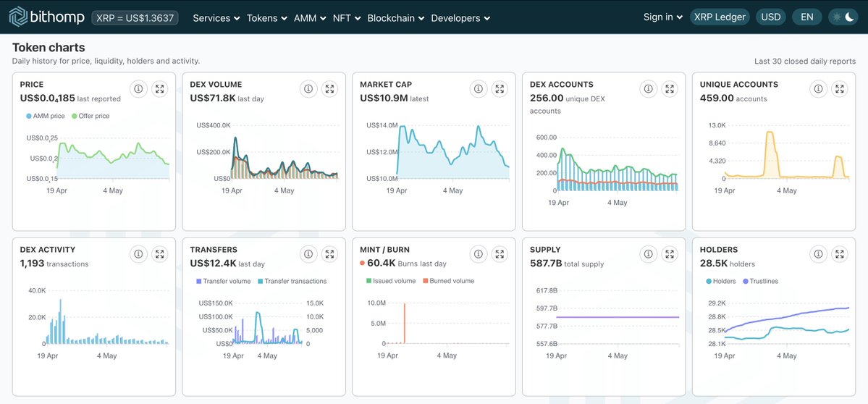Toggle the Transfer transactions legend series
This screenshot has width=868, height=404.
point(292,281)
